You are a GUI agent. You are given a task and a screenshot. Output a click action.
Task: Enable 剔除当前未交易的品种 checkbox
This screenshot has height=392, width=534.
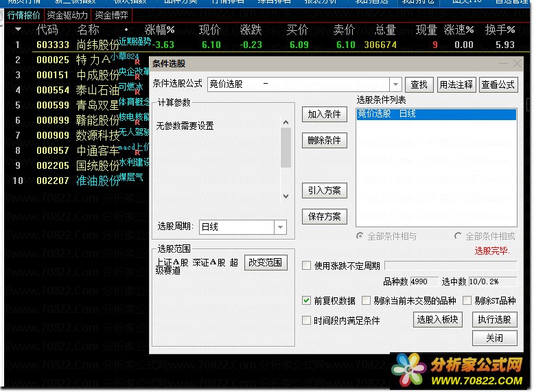pos(366,301)
